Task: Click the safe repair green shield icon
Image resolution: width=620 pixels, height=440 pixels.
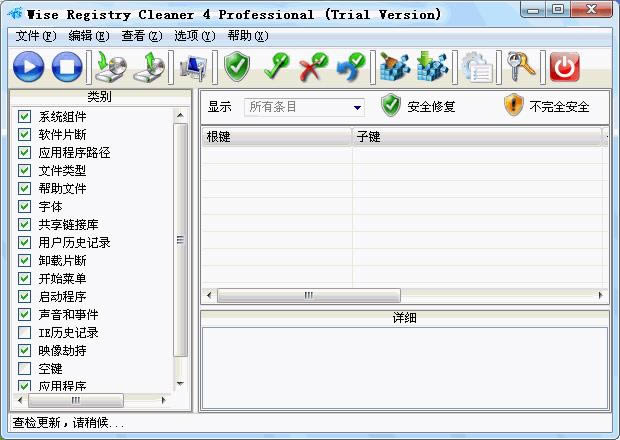Action: pyautogui.click(x=391, y=105)
